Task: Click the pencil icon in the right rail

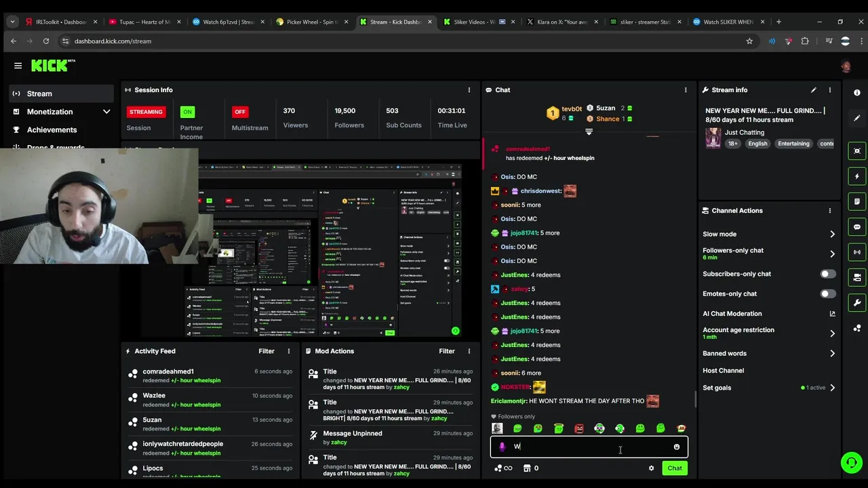Action: [x=857, y=118]
